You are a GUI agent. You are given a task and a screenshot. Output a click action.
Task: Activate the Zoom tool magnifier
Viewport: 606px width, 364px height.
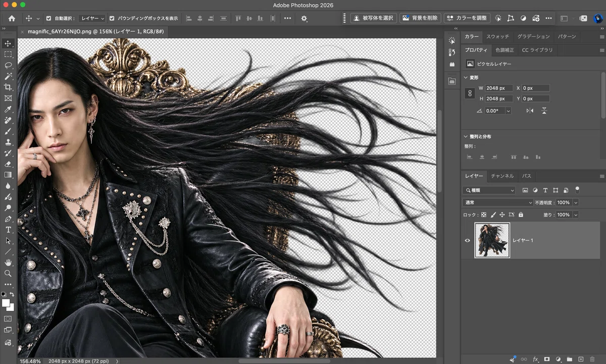click(8, 273)
